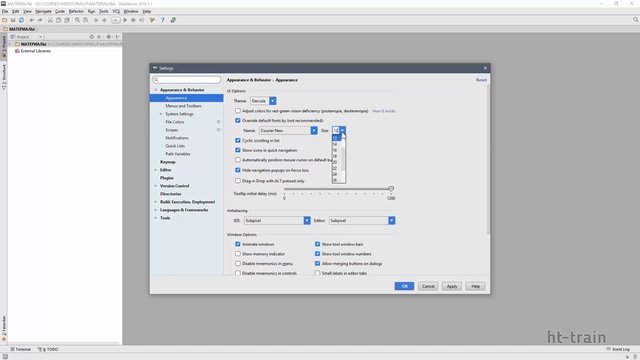Uncheck Override default fonts checkbox

(x=238, y=120)
